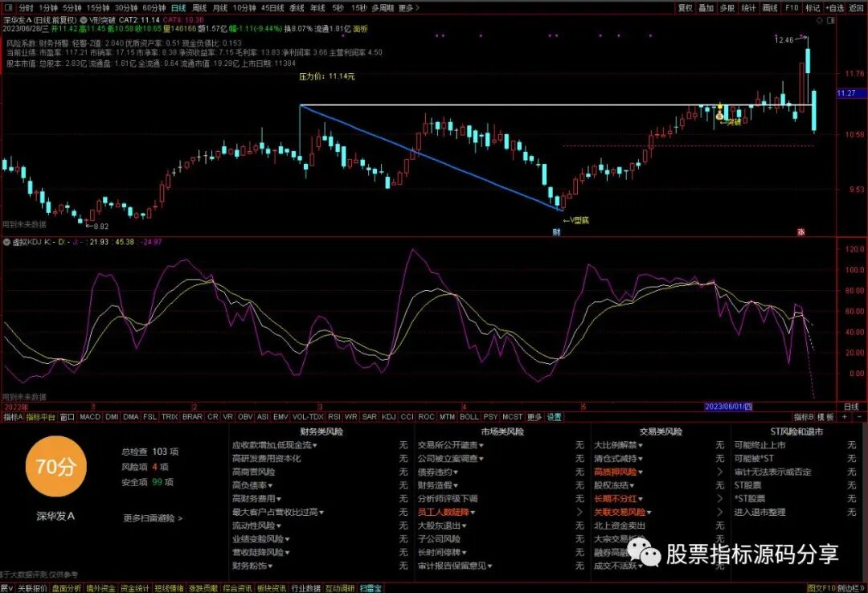Click the F10 button

tap(792, 8)
